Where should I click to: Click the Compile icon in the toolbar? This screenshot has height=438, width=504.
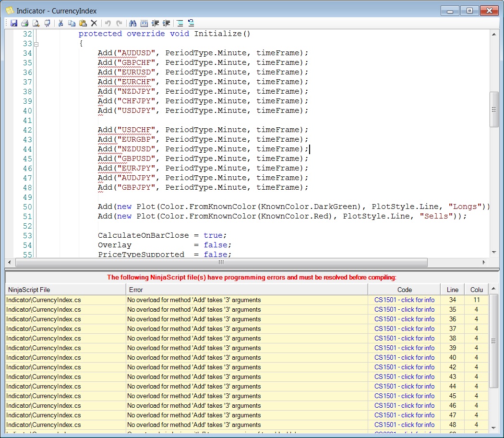point(47,23)
